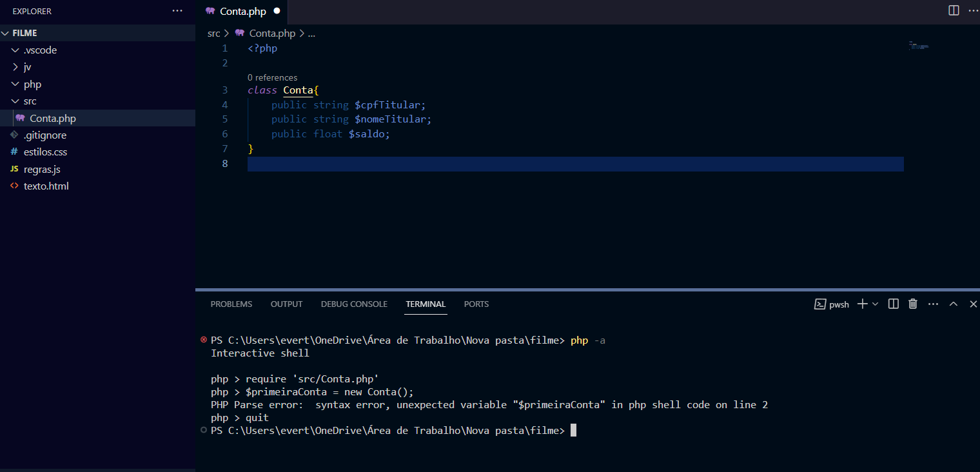Screen dimensions: 980x472
Task: Click line number 8 in the gutter
Action: pyautogui.click(x=225, y=164)
